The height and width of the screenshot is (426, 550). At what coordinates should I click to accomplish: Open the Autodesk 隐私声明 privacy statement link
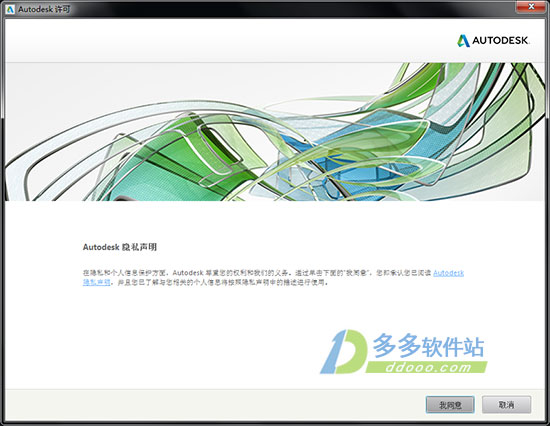tap(449, 273)
